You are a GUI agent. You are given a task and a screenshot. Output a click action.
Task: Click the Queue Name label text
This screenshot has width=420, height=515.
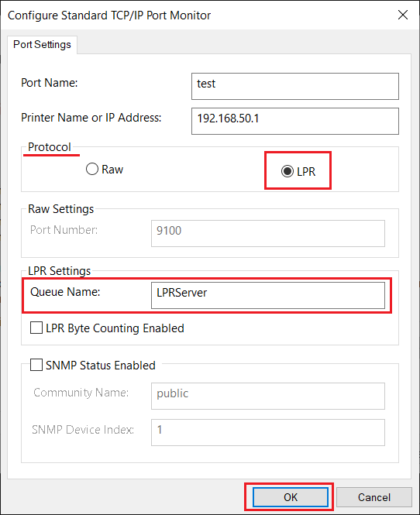click(65, 292)
